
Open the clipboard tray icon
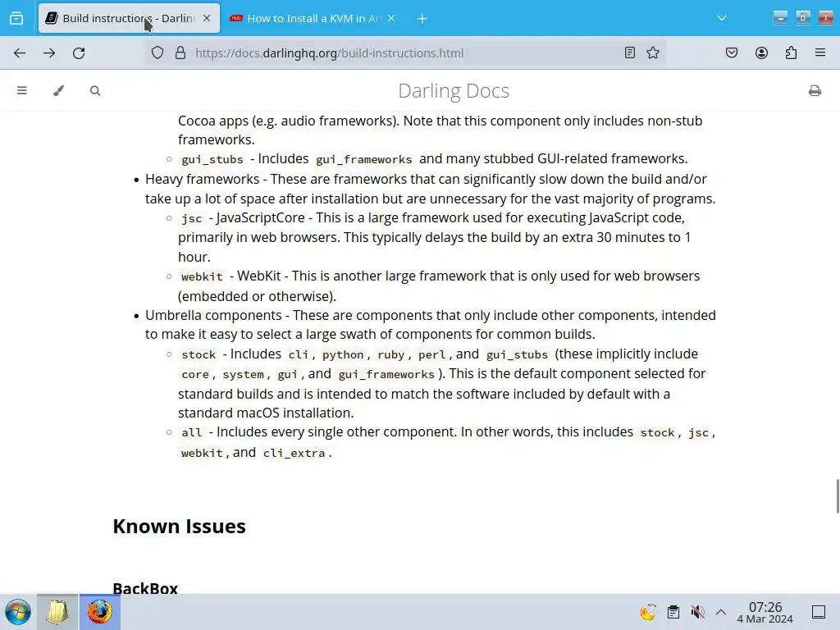pyautogui.click(x=673, y=612)
